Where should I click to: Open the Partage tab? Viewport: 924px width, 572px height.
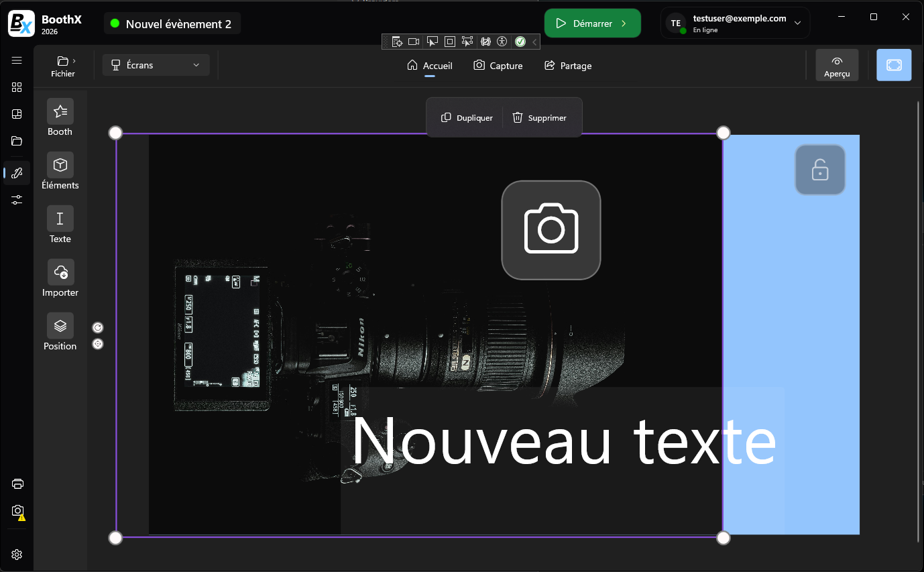[567, 65]
